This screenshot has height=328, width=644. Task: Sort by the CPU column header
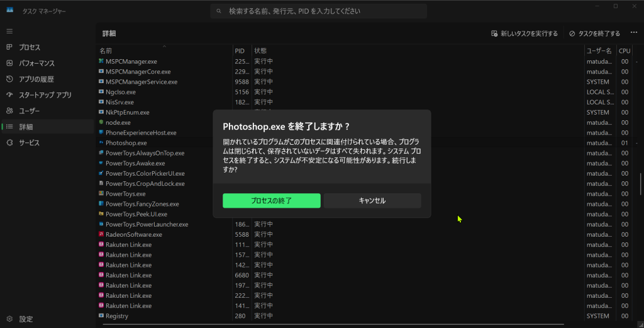(624, 50)
